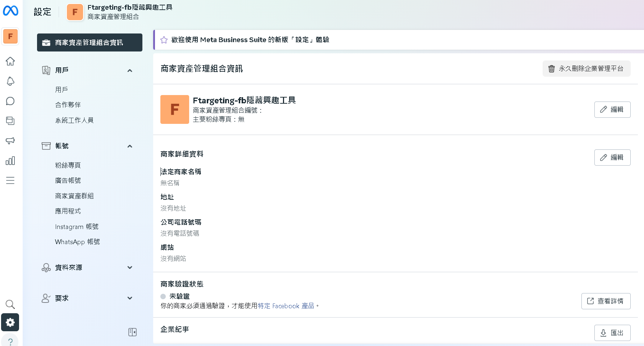Click the orange F account switcher icon
Screen dimensions: 644x346
(x=10, y=36)
